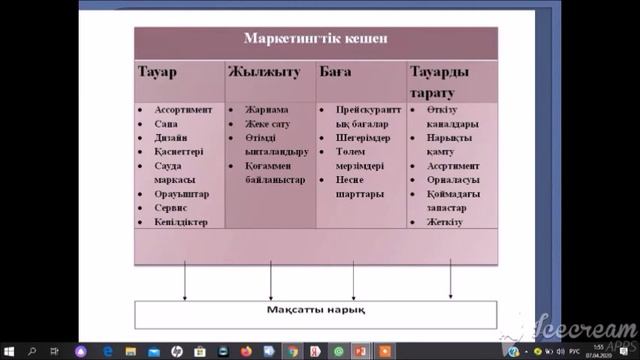Click the 'Мақсатты нарық' box
This screenshot has height=360, width=640.
(316, 315)
